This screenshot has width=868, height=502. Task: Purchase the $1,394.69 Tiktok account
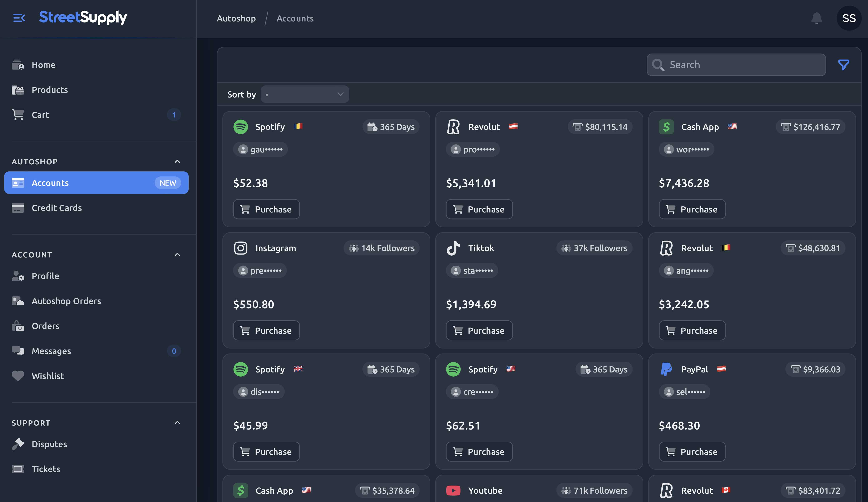479,330
